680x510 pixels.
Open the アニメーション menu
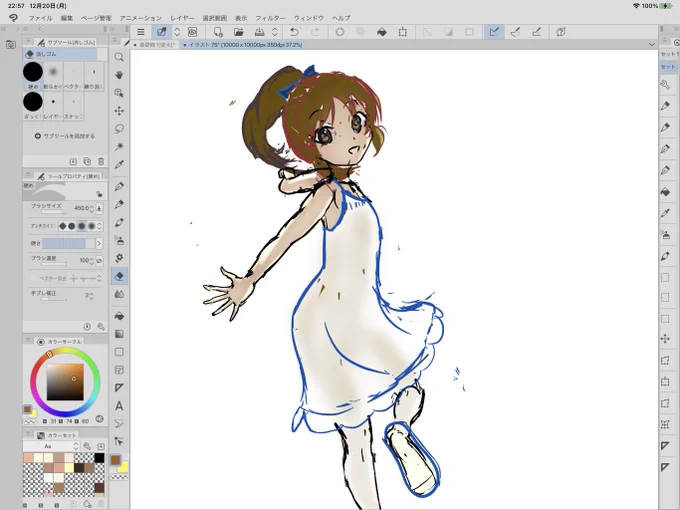click(141, 18)
